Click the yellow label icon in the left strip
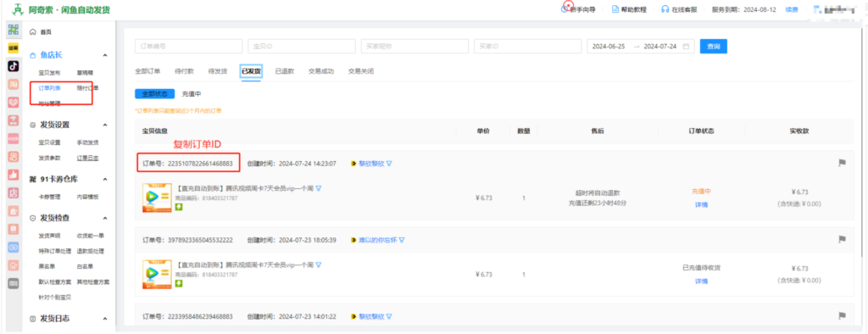Image resolution: width=868 pixels, height=334 pixels. point(14,48)
